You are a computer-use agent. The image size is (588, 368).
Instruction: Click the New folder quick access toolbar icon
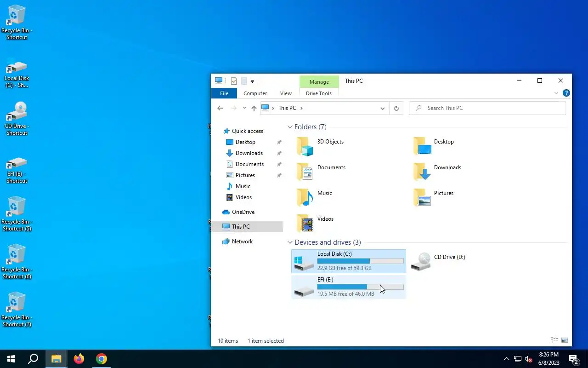(x=244, y=81)
